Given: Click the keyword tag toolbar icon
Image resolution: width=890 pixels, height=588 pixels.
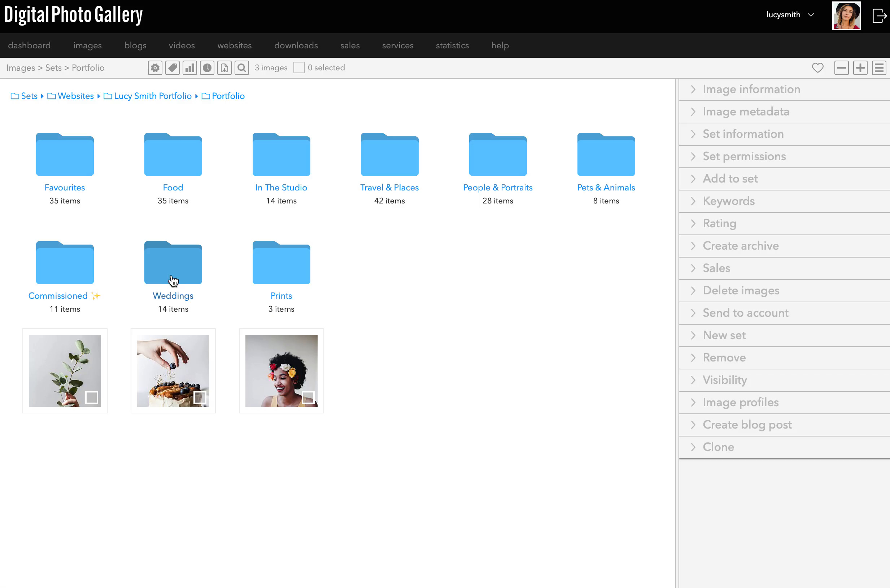Looking at the screenshot, I should (x=172, y=68).
